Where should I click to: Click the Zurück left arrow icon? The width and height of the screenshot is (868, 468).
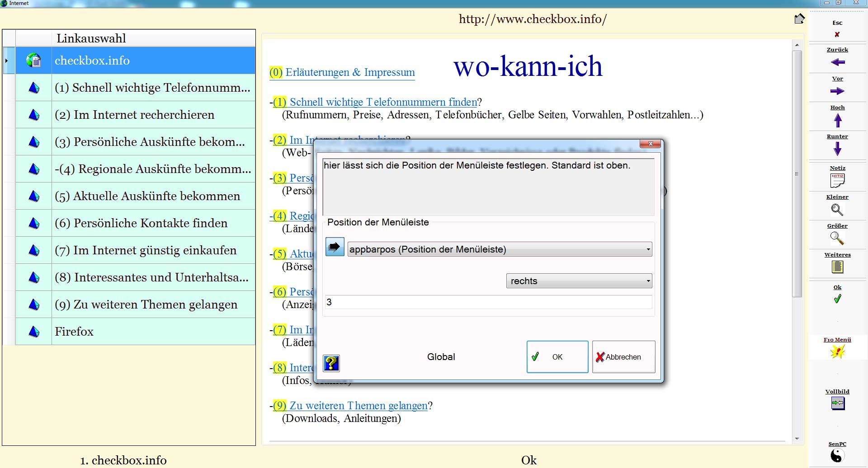pos(837,62)
